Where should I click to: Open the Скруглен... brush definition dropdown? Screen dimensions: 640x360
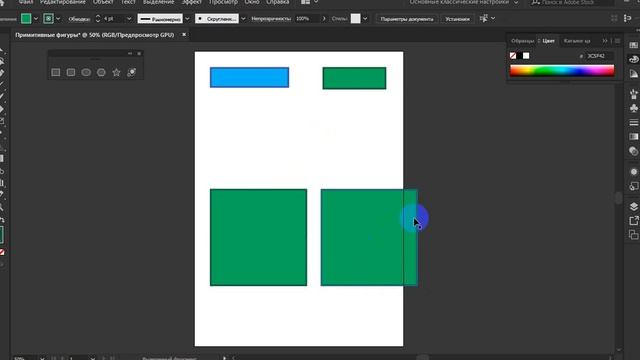point(243,19)
